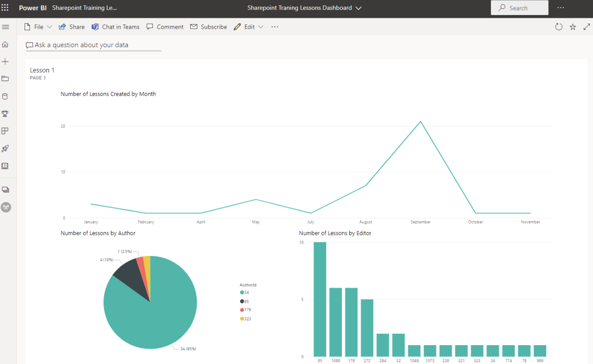Click the red 179 legend swatch
593x364 pixels.
(242, 310)
